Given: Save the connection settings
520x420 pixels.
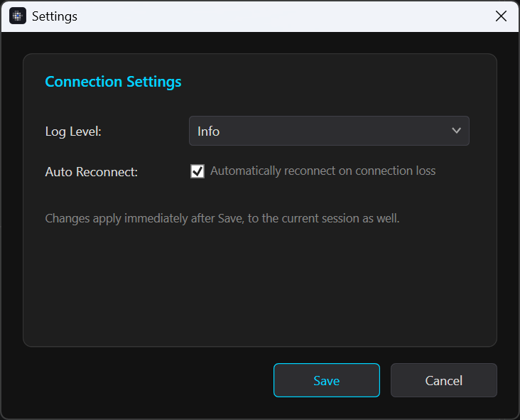Looking at the screenshot, I should (327, 380).
